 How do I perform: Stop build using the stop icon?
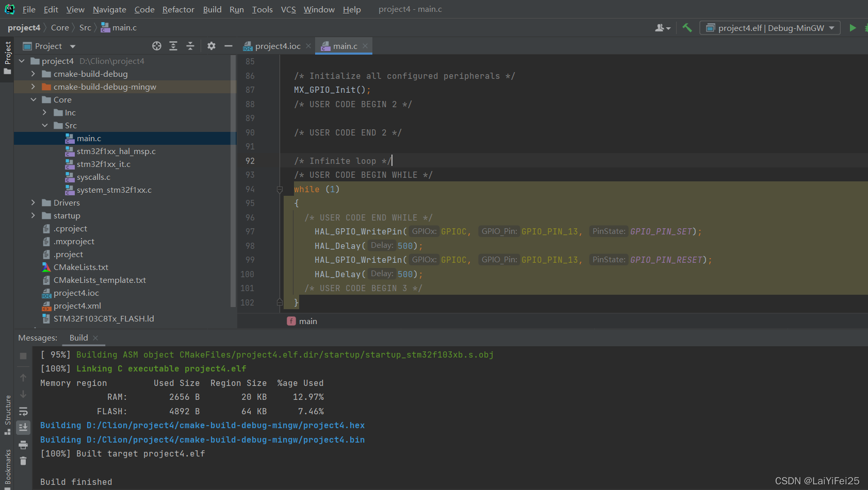[x=23, y=356]
